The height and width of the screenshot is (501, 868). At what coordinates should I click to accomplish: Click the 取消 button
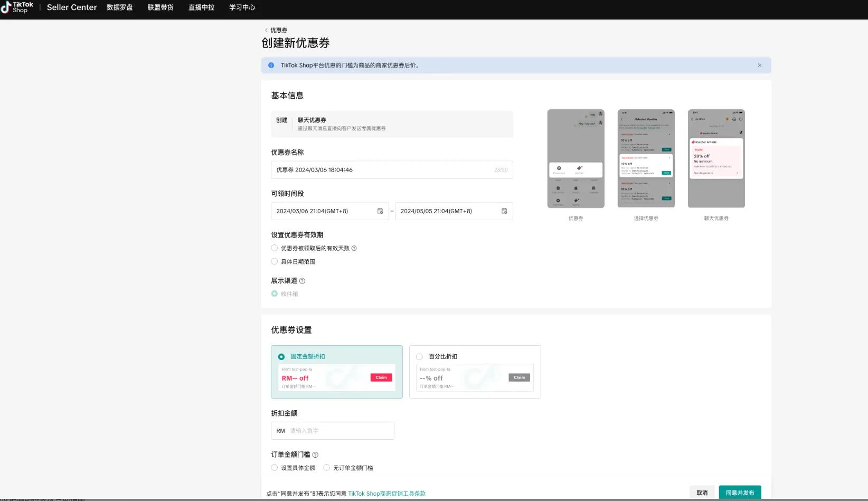(x=702, y=493)
